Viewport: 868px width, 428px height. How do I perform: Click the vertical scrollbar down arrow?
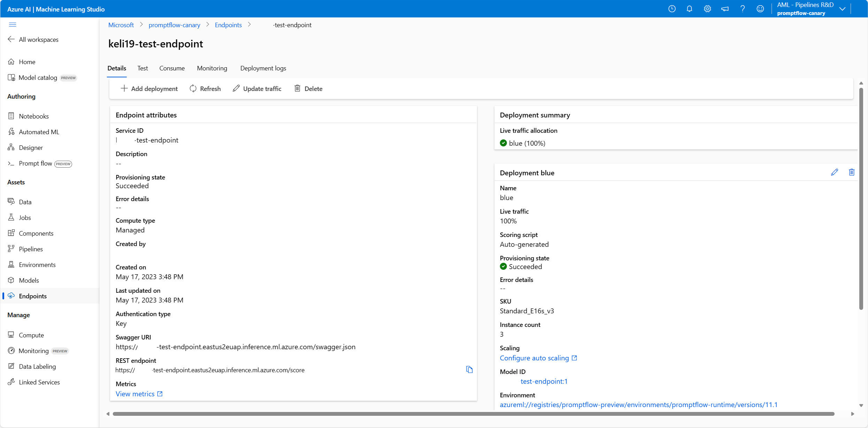click(861, 405)
